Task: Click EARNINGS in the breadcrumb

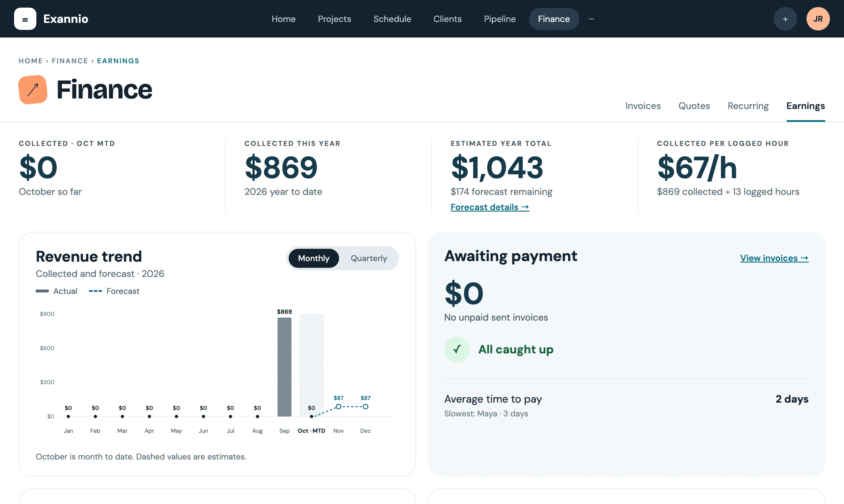Action: tap(118, 61)
